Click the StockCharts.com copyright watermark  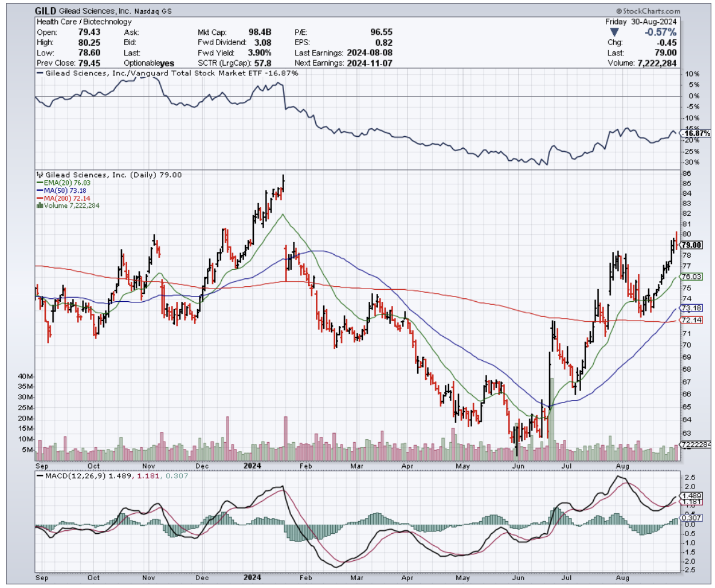tap(647, 11)
